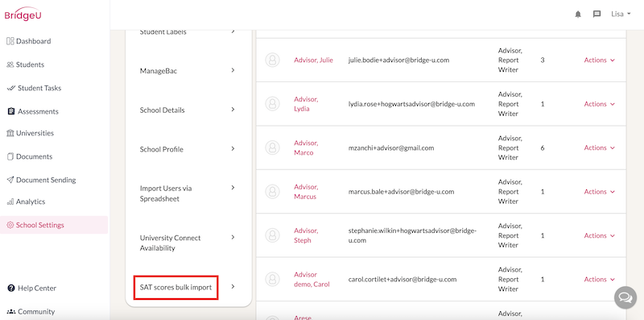Viewport: 644px width, 320px height.
Task: Expand the School Profile chevron
Action: (x=233, y=148)
